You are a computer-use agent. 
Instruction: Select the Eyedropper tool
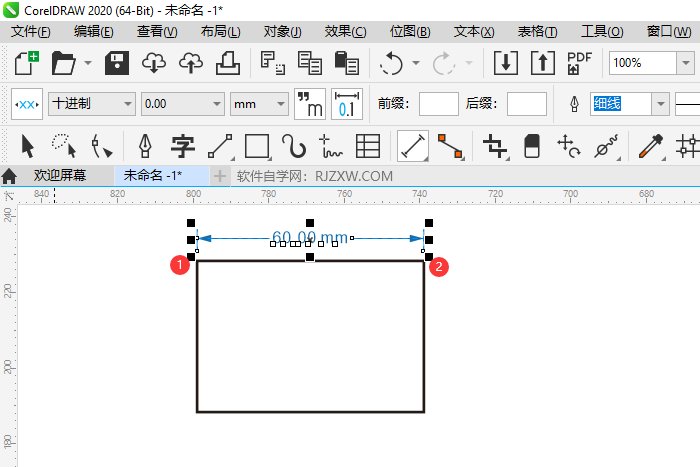tap(650, 146)
